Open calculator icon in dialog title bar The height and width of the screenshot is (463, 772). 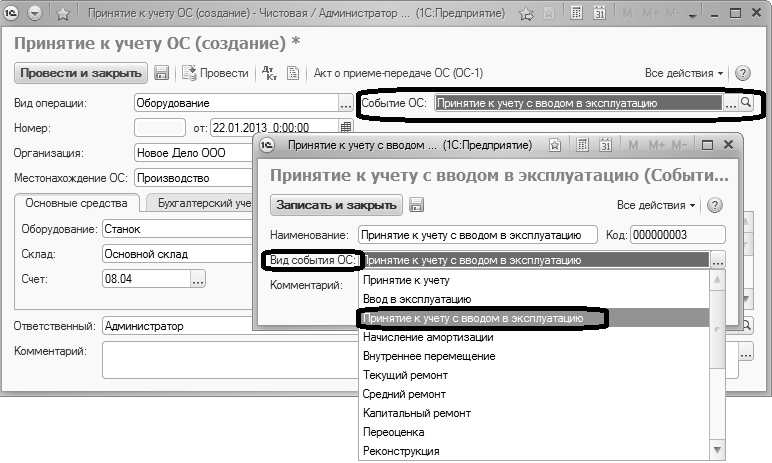(582, 145)
